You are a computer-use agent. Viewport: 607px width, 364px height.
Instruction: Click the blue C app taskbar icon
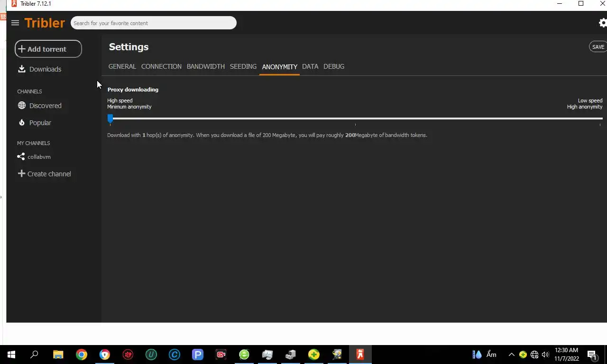[175, 355]
